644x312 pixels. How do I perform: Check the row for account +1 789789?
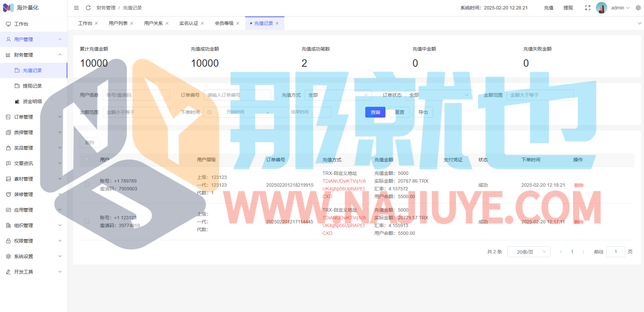click(x=87, y=184)
